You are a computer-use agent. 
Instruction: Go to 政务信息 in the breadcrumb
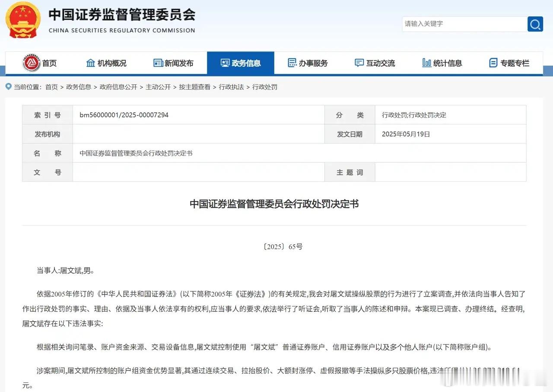79,87
